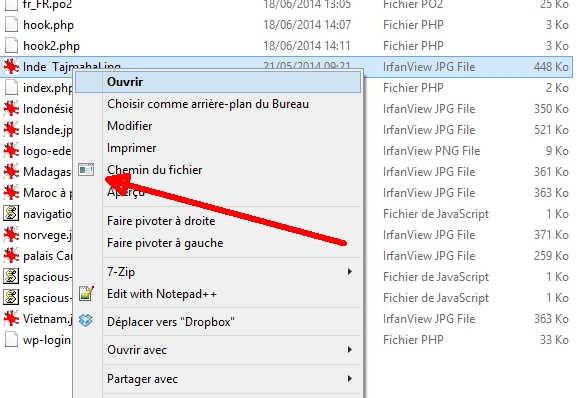This screenshot has height=398, width=584.
Task: Click the '371 Ko' size cell
Action: tap(551, 235)
